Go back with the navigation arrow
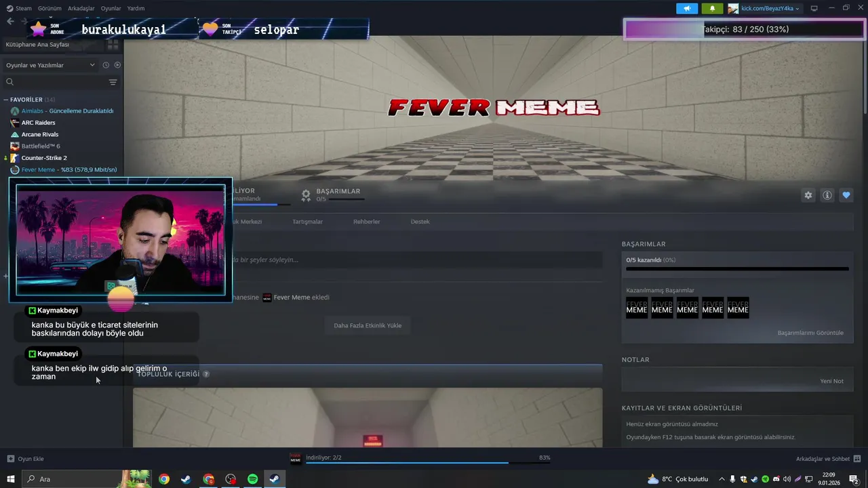Viewport: 868px width, 488px height. click(10, 22)
